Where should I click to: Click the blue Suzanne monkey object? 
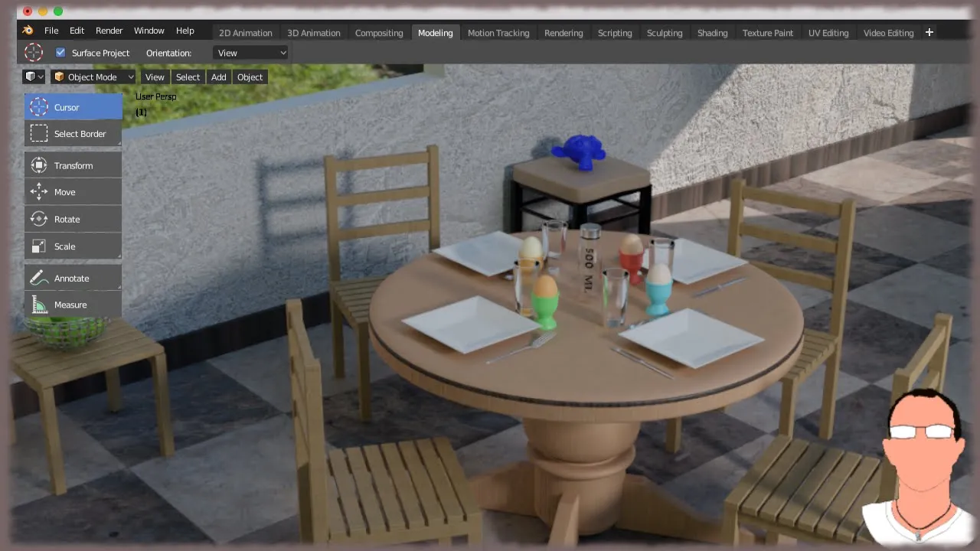(580, 152)
